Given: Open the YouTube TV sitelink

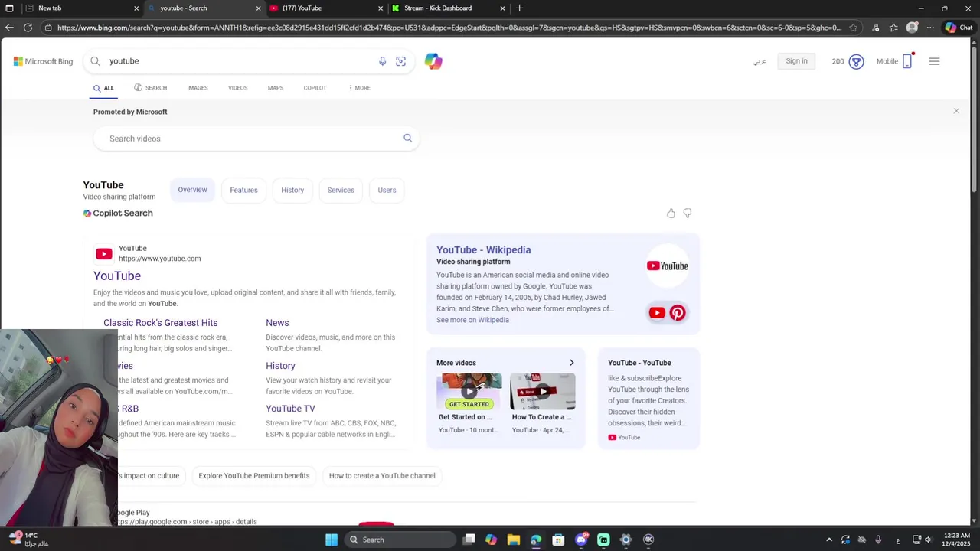Looking at the screenshot, I should pos(290,409).
